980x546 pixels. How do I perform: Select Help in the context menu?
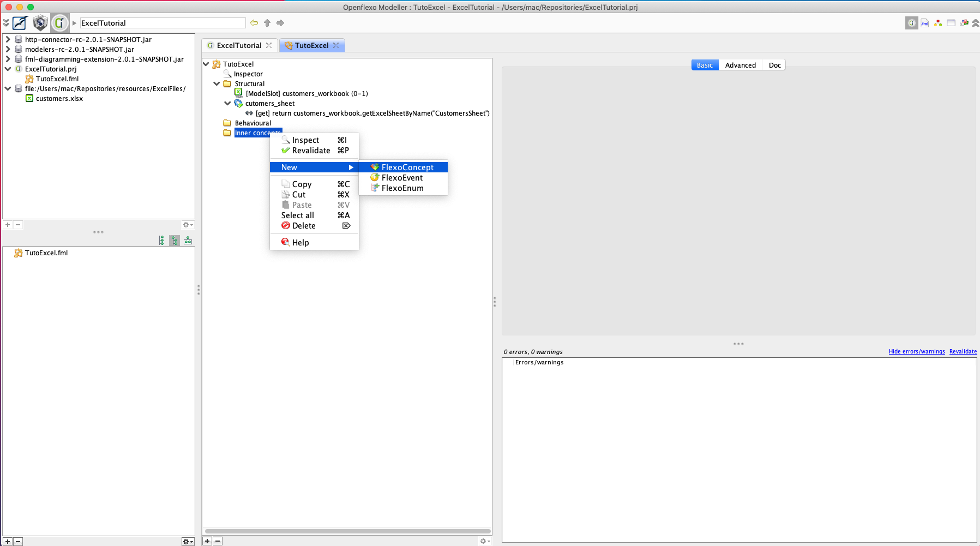click(x=314, y=242)
